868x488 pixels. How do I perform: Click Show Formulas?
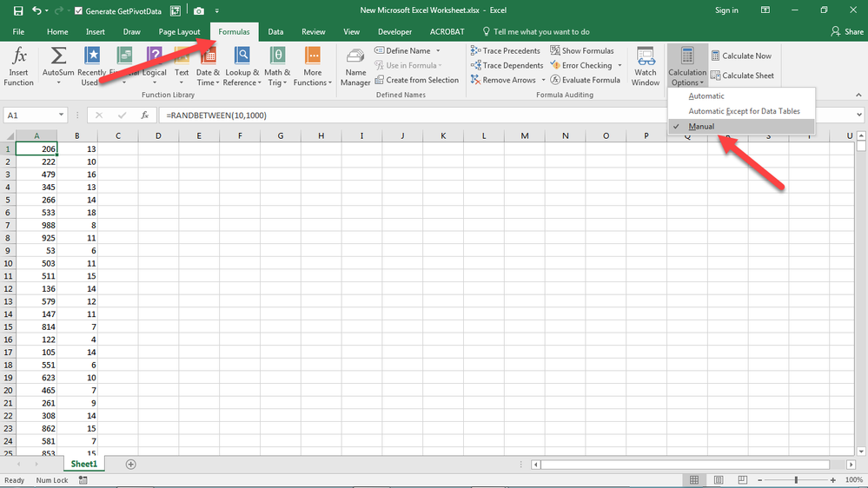point(582,50)
